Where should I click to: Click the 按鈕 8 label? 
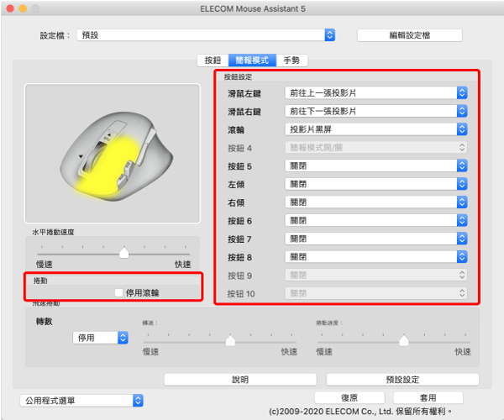[x=239, y=257]
